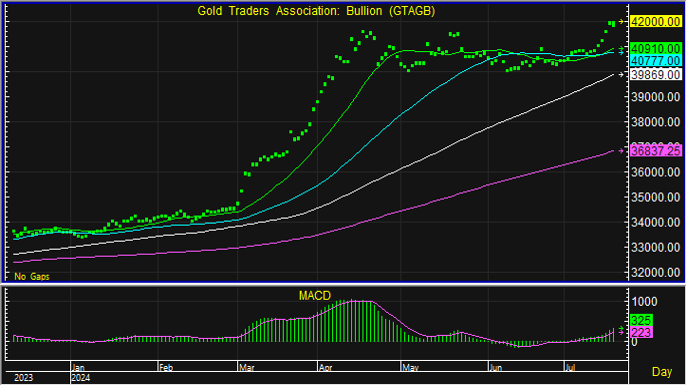Click the May label on time axis

pyautogui.click(x=410, y=368)
